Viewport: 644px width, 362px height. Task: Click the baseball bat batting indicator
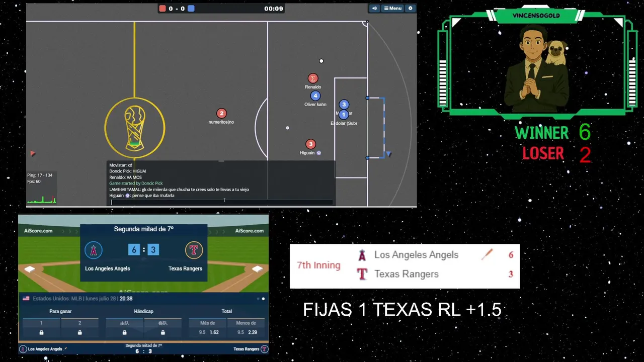coord(487,254)
